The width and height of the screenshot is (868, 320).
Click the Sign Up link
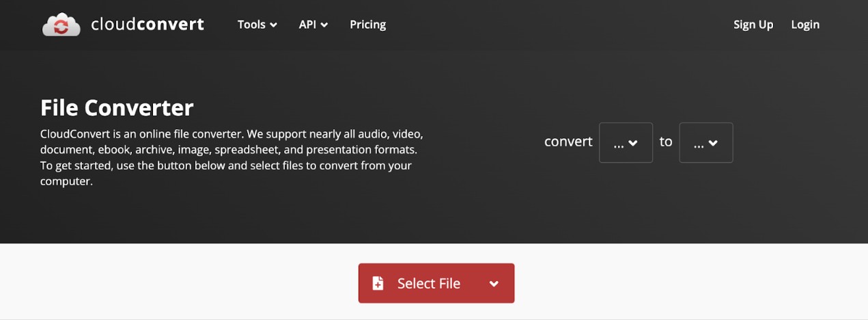(x=753, y=25)
